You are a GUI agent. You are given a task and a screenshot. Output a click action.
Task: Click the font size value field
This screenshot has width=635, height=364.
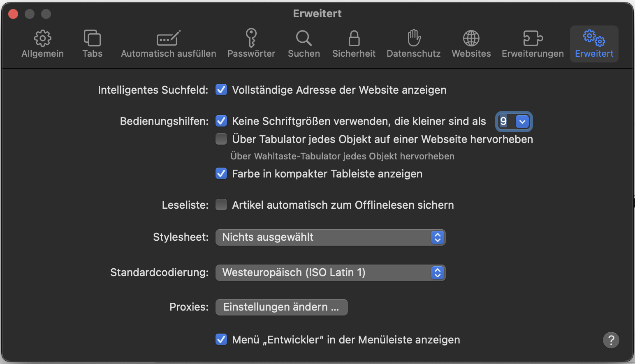pos(505,122)
